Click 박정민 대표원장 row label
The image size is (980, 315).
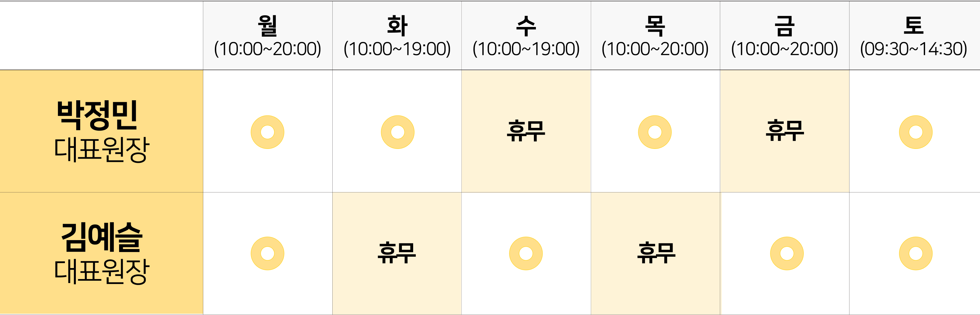pos(101,131)
